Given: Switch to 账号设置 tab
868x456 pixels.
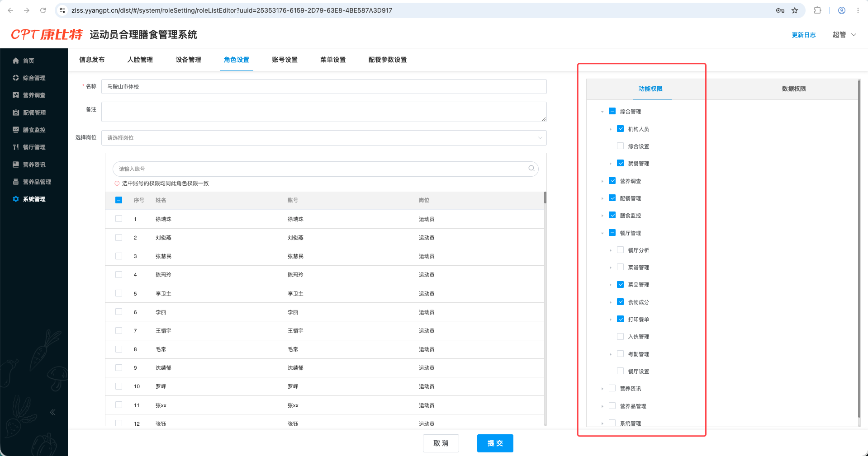Looking at the screenshot, I should coord(285,60).
